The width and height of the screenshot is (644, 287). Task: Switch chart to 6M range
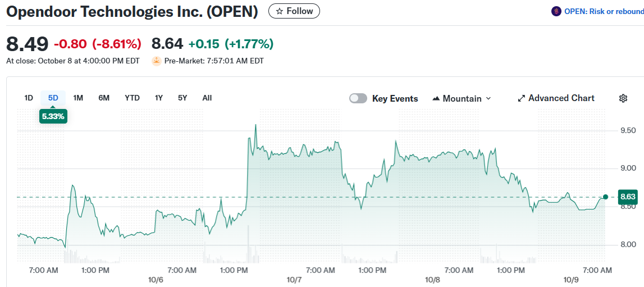click(x=104, y=98)
